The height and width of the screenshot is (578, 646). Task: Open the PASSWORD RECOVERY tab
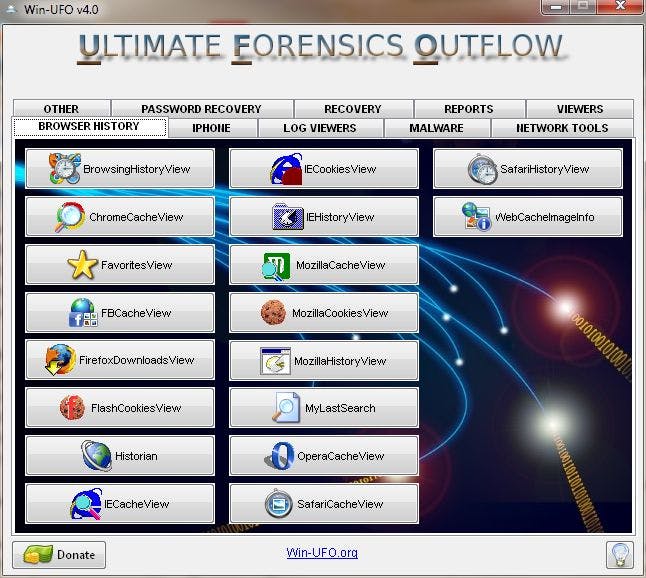coord(202,109)
